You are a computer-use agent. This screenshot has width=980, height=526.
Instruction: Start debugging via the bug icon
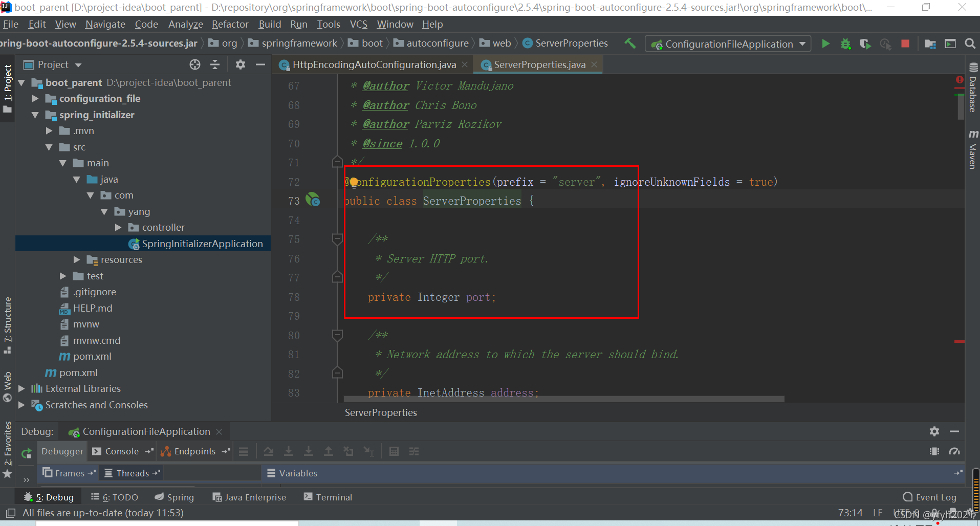coord(845,43)
